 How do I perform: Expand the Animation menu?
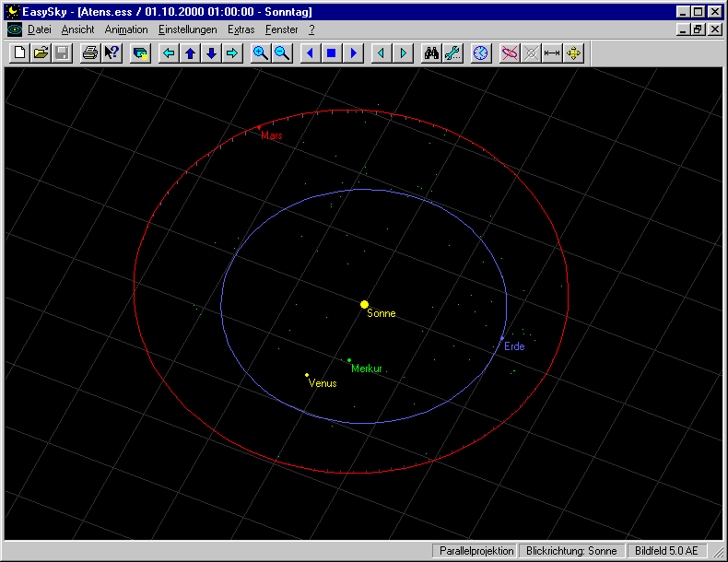coord(126,29)
